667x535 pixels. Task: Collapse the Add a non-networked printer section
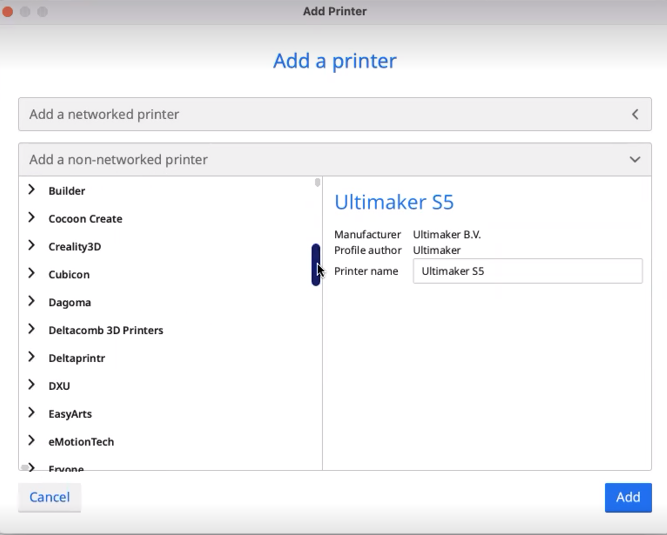[x=335, y=159]
